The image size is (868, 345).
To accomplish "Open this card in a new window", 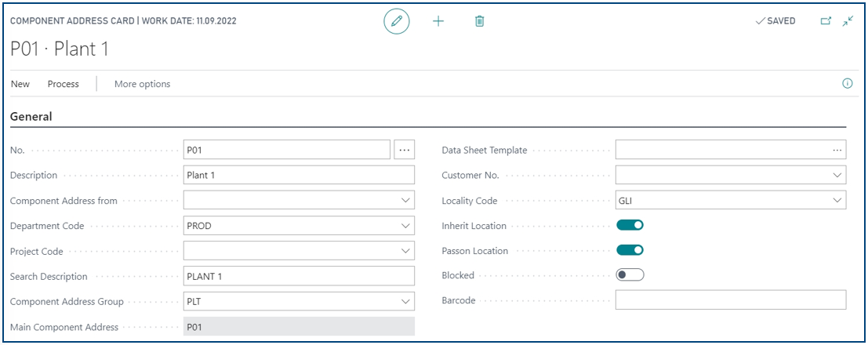I will pos(826,21).
